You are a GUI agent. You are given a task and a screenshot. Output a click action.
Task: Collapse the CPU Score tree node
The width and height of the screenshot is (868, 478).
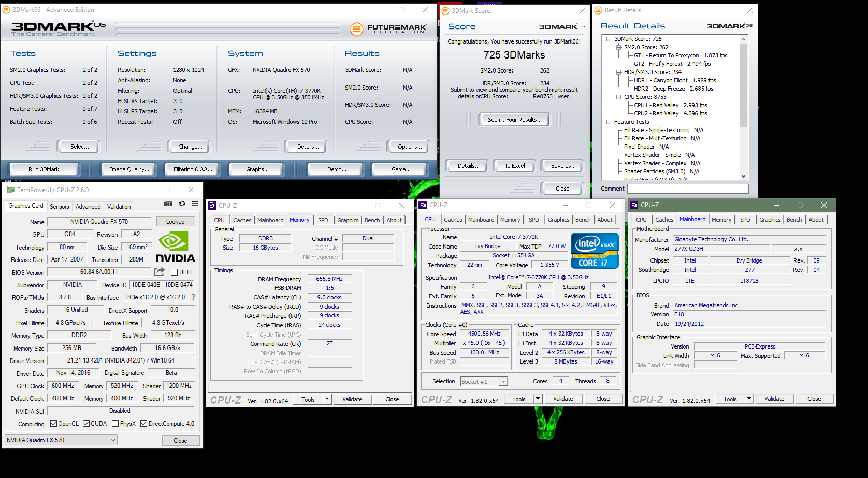(x=618, y=97)
